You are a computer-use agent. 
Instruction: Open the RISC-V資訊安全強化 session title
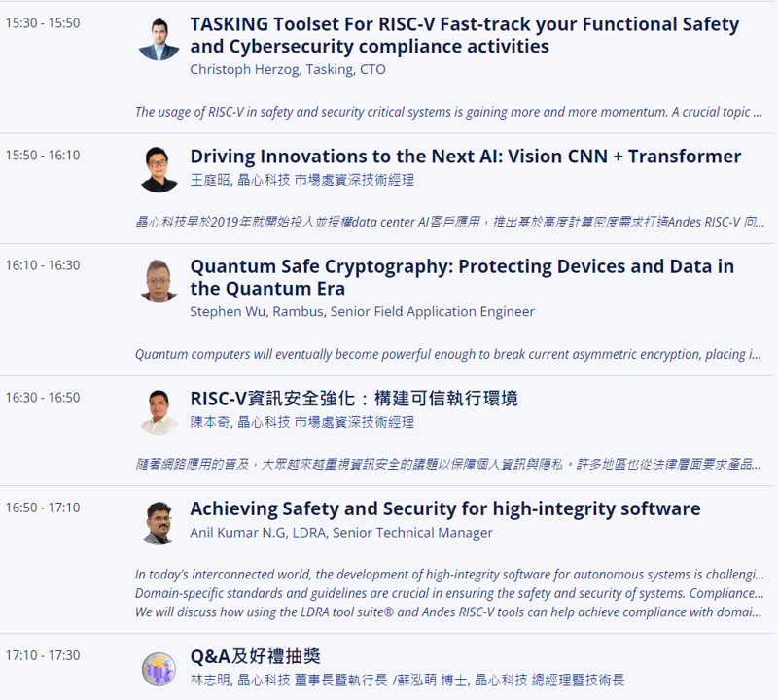[x=354, y=399]
